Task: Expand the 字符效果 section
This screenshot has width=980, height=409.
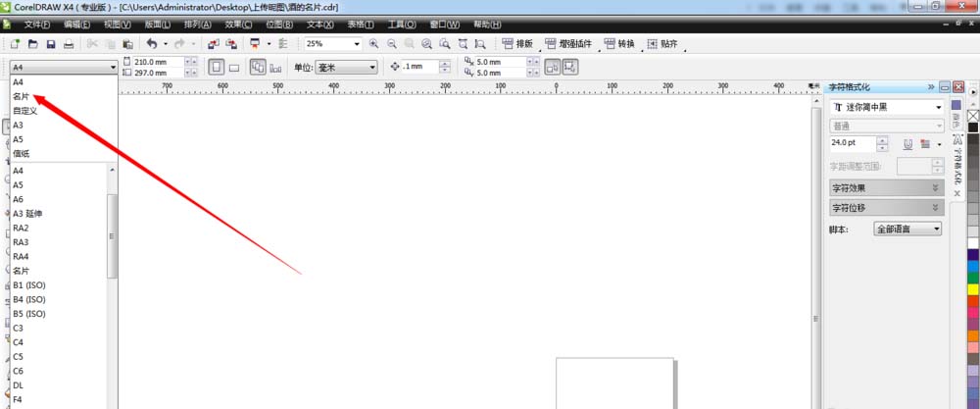Action: pos(935,187)
